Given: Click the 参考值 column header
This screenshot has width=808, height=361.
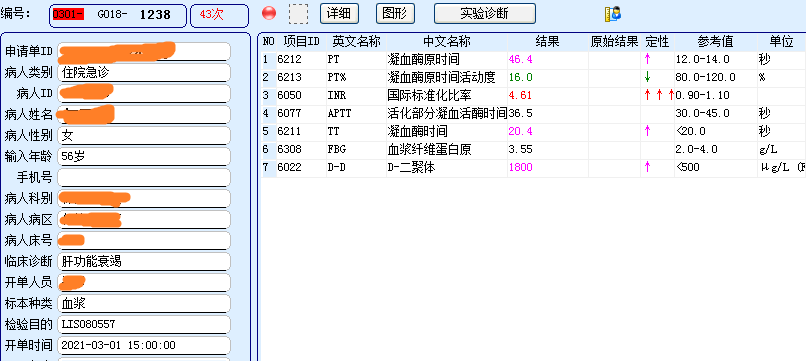Looking at the screenshot, I should pos(715,41).
